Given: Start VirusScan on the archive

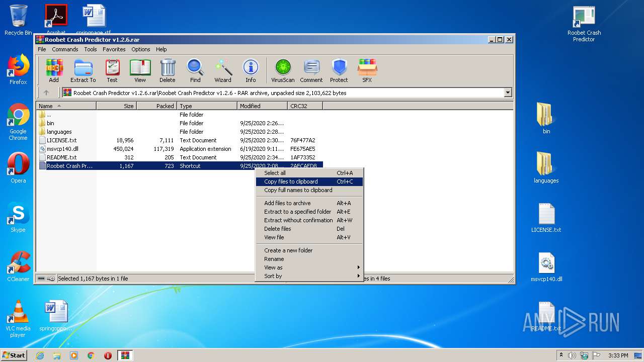Looking at the screenshot, I should click(x=283, y=71).
